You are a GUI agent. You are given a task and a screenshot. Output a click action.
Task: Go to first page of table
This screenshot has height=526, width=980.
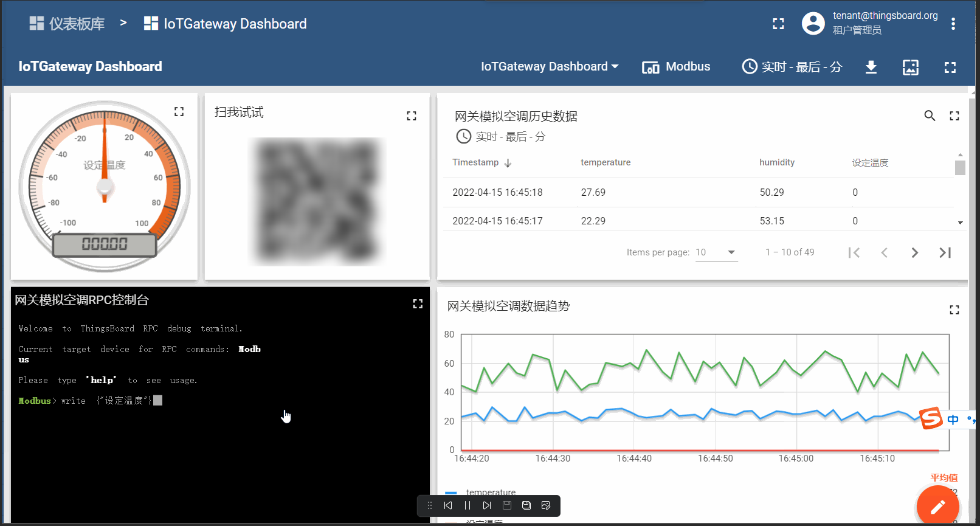[854, 252]
